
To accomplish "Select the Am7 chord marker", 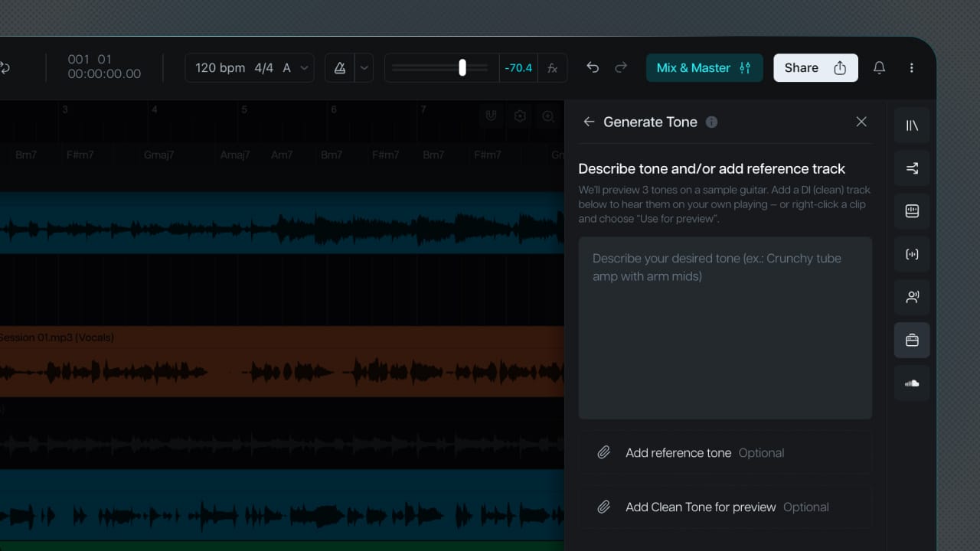I will tap(282, 155).
